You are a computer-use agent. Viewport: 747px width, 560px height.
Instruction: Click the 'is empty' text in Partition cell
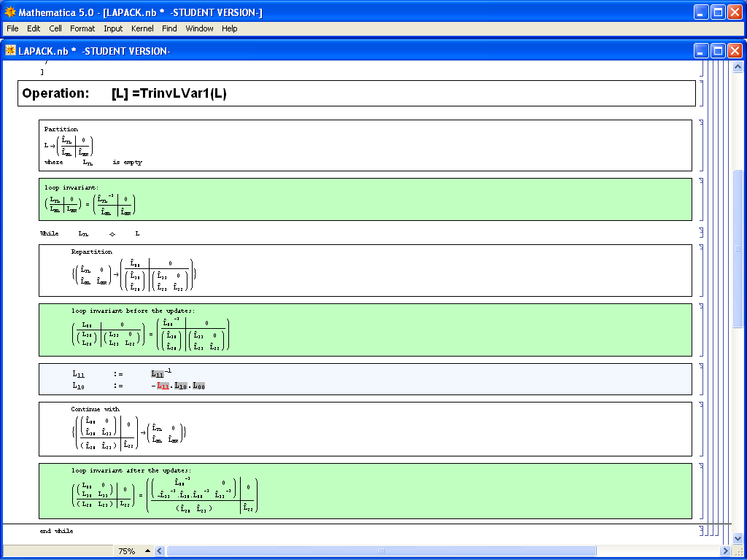[127, 163]
